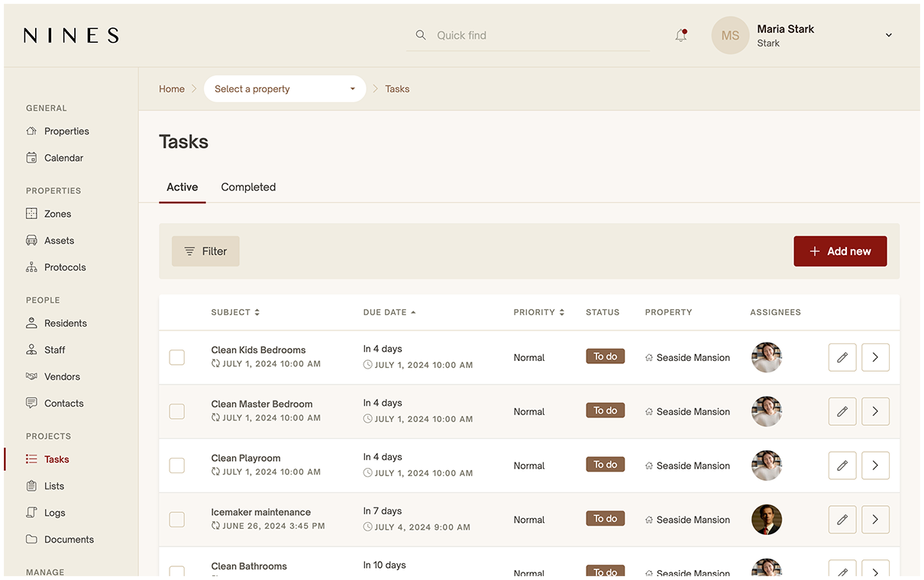
Task: Edit the Icemaker maintenance task with the pencil icon
Action: 842,519
